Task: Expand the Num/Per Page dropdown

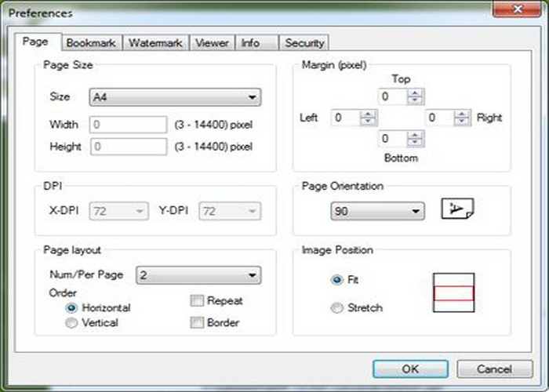Action: pyautogui.click(x=198, y=275)
